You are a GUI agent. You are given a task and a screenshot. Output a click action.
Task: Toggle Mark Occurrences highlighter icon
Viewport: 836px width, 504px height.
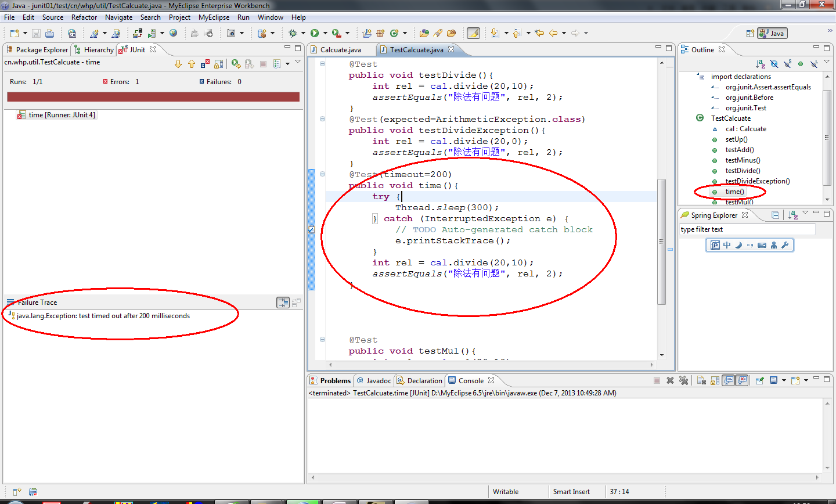pyautogui.click(x=474, y=33)
